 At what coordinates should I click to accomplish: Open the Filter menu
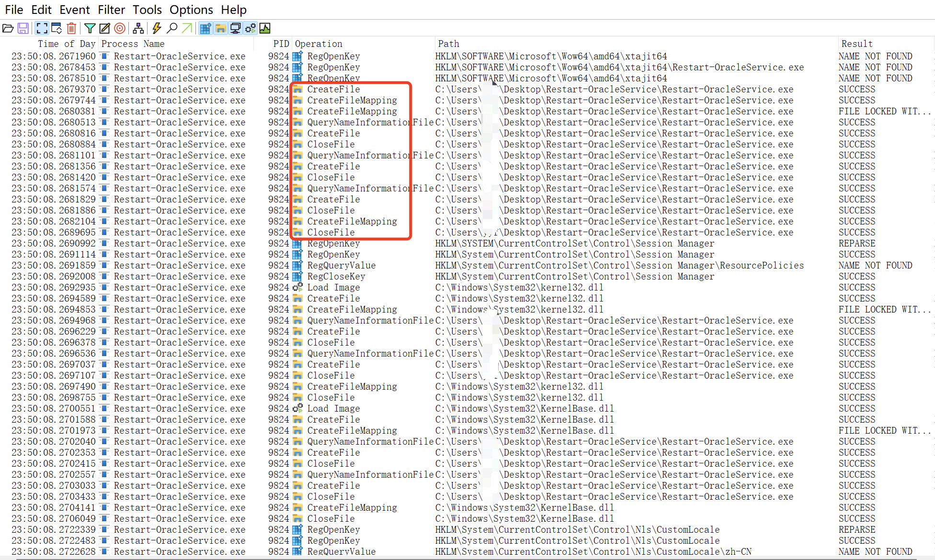[x=111, y=10]
